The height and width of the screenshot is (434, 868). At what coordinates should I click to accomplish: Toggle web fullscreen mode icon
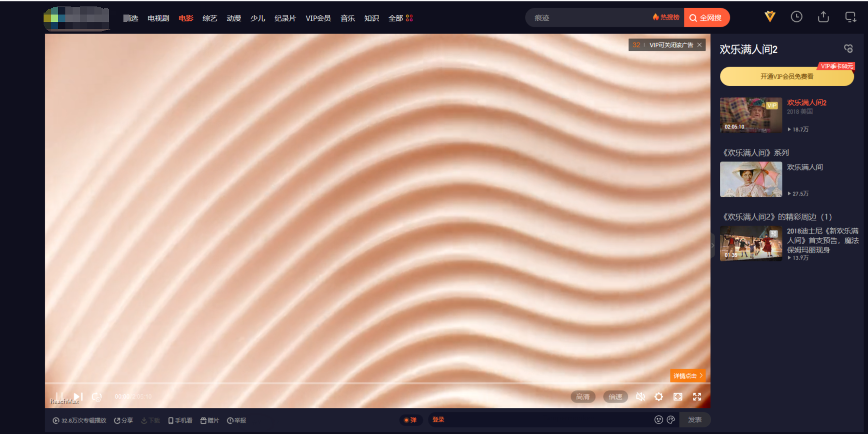[678, 397]
